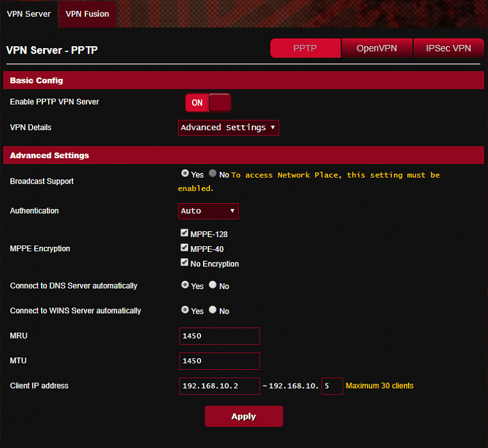Click the 'Broadcast Support' label
Viewport: 488px width, 448px height.
click(42, 181)
